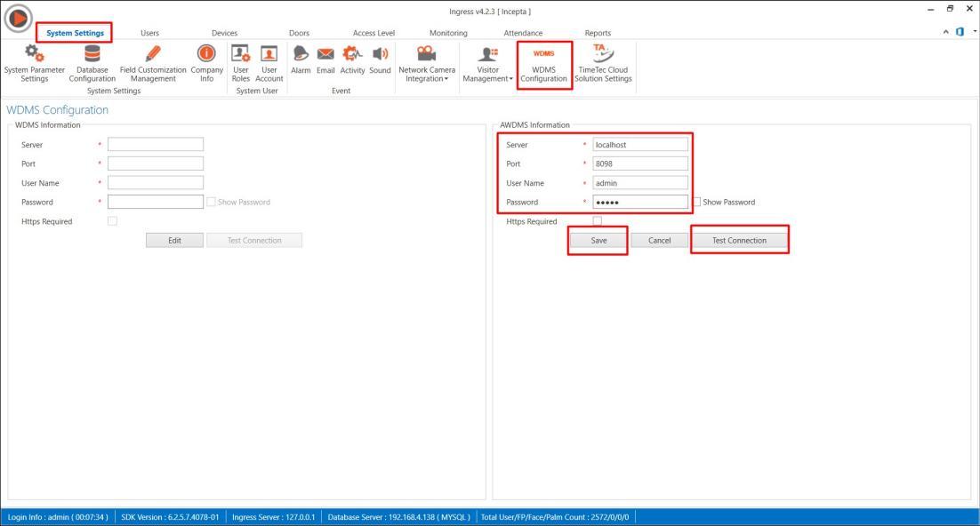Click Edit in WDMS Information
Viewport: 980px width, 526px height.
(174, 241)
